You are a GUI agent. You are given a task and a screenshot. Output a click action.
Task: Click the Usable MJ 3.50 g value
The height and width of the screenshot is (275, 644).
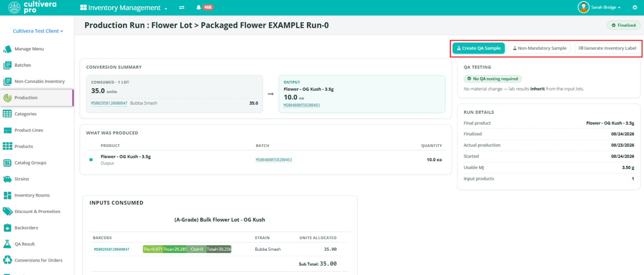628,168
